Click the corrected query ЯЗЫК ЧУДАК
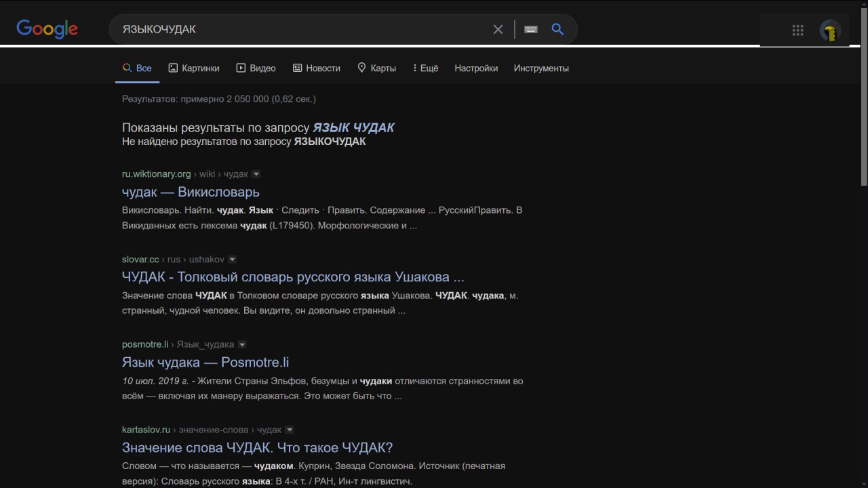This screenshot has height=488, width=868. 353,127
